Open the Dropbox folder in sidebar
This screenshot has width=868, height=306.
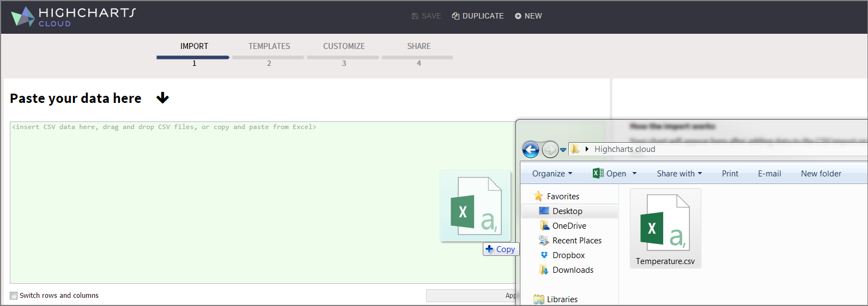[x=568, y=255]
